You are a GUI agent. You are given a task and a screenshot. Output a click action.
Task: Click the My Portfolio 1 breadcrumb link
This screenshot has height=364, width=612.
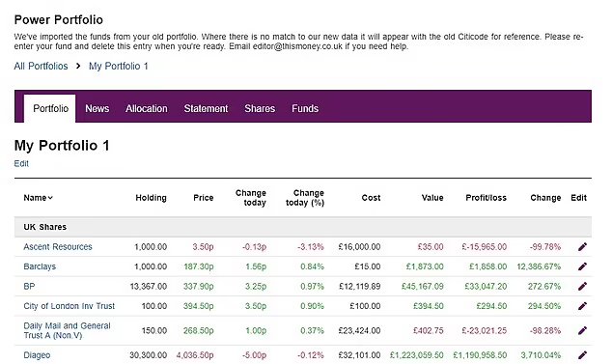pos(119,66)
